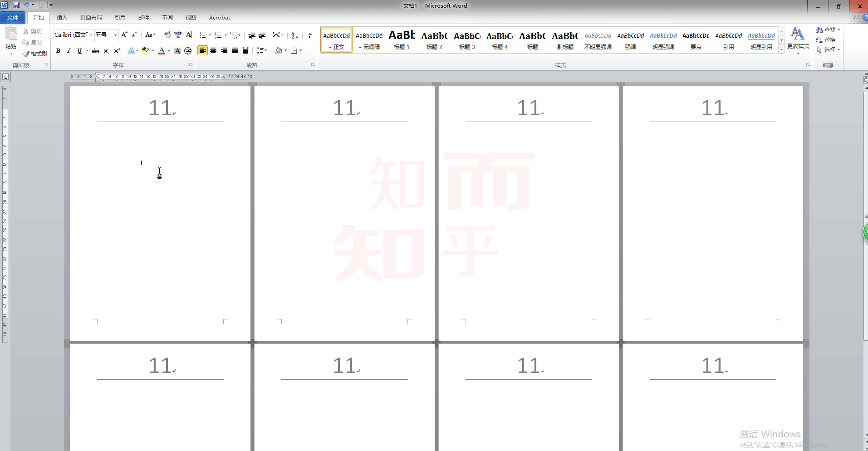
Task: Grow font size with the large A
Action: (124, 35)
